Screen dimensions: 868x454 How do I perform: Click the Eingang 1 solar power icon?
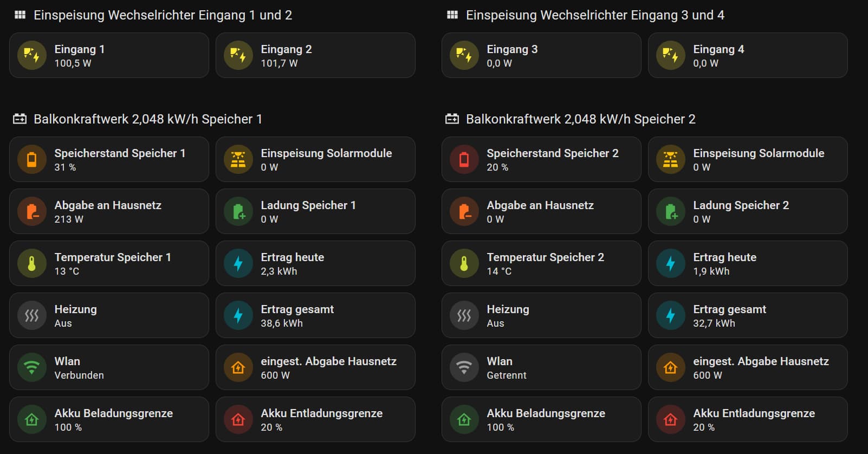[32, 55]
